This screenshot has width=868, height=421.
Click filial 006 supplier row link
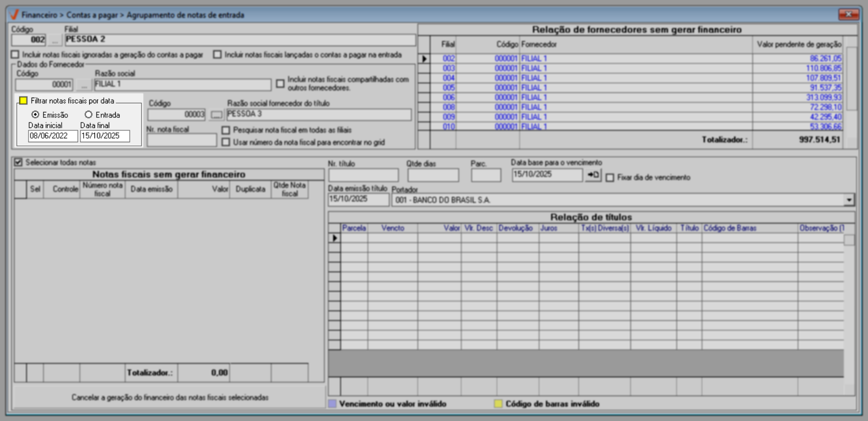pos(534,98)
